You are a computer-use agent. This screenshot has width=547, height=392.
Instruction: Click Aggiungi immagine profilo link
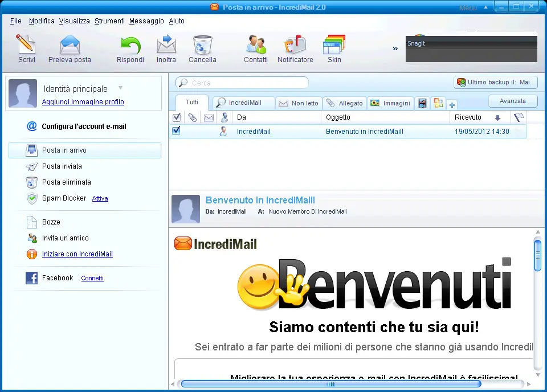pyautogui.click(x=83, y=102)
